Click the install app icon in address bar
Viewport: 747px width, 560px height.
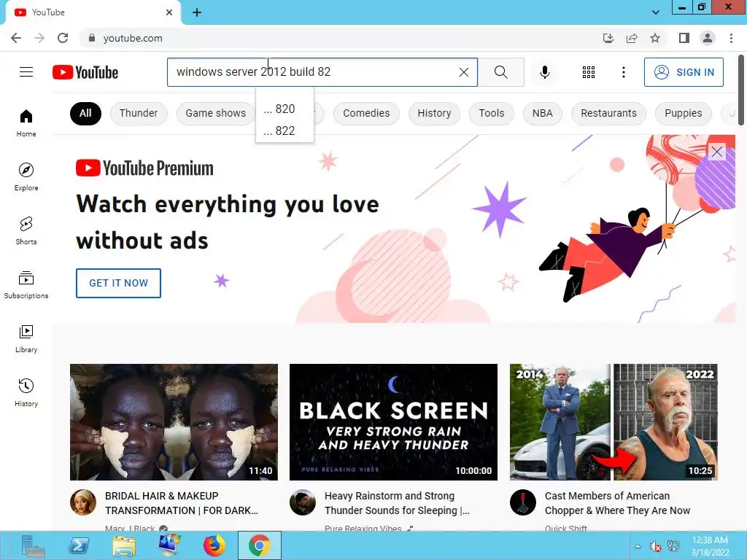(608, 38)
